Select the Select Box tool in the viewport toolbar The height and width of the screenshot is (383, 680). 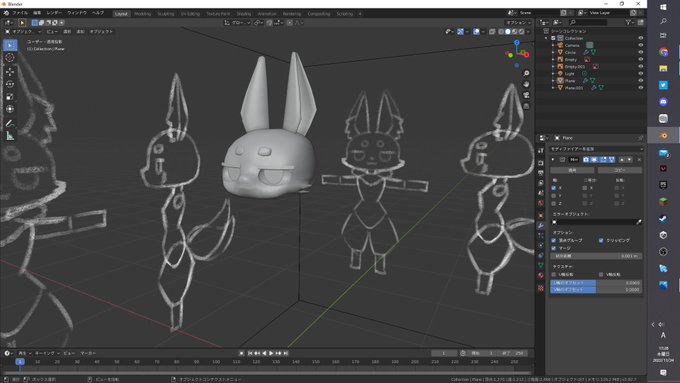click(10, 45)
